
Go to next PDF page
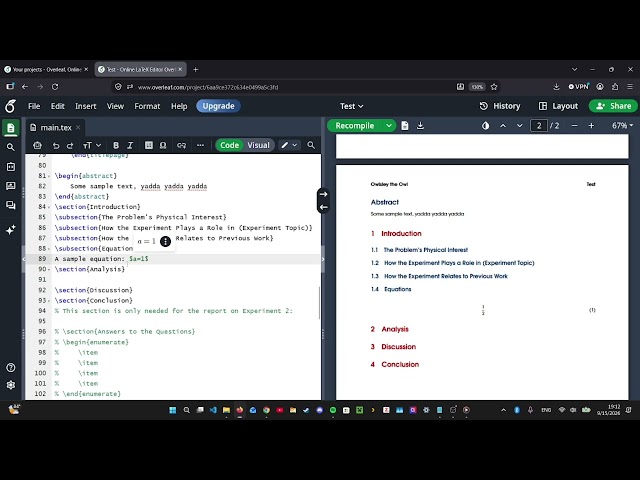519,126
